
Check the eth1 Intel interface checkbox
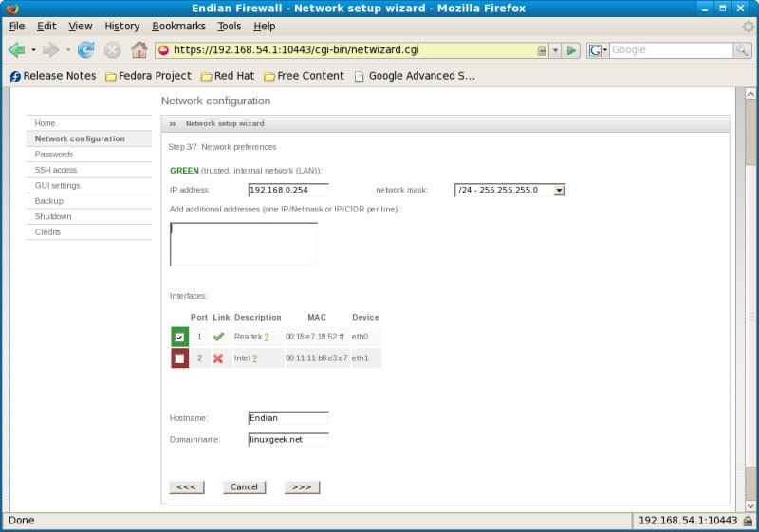coord(179,358)
